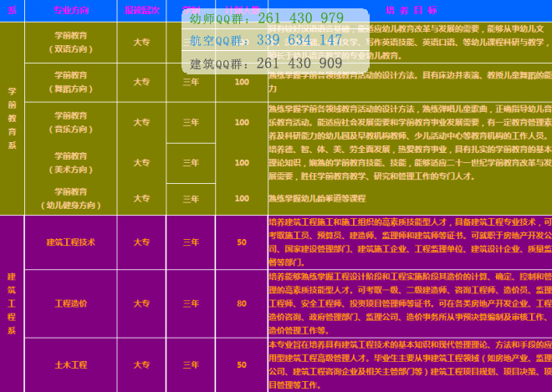The height and width of the screenshot is (392, 552).
Task: Click the 建筑工程系 department cell
Action: (12, 303)
